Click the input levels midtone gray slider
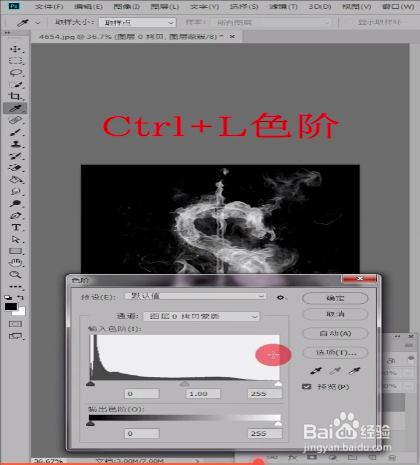The width and height of the screenshot is (420, 465). point(184,384)
